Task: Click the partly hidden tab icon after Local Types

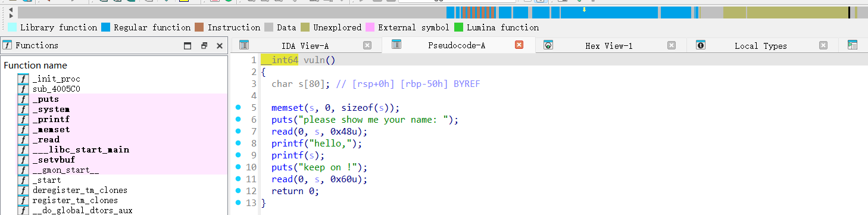Action: pos(852,45)
